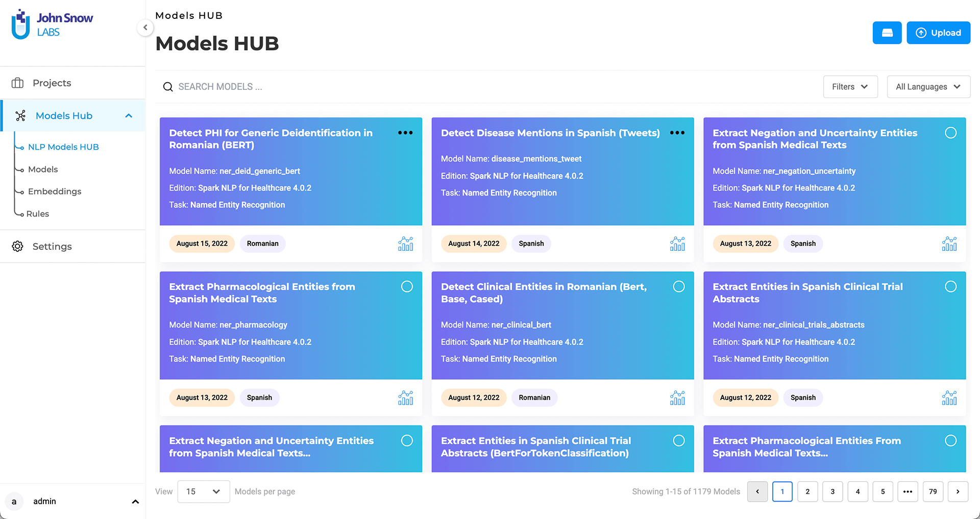Go to page 1

(x=782, y=491)
